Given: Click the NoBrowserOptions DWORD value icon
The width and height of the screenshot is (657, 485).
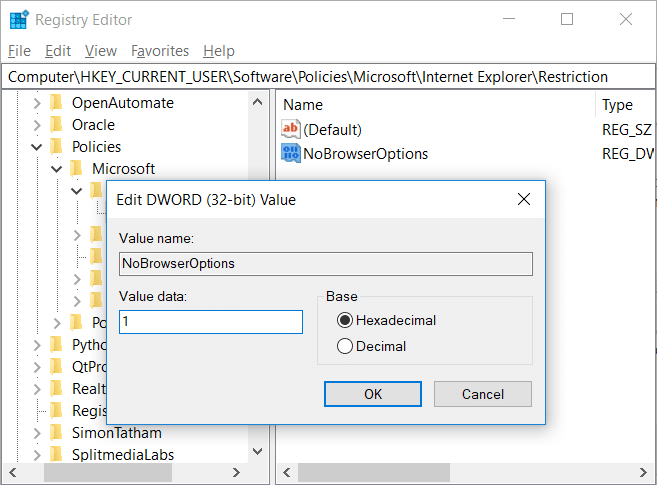Looking at the screenshot, I should [291, 153].
